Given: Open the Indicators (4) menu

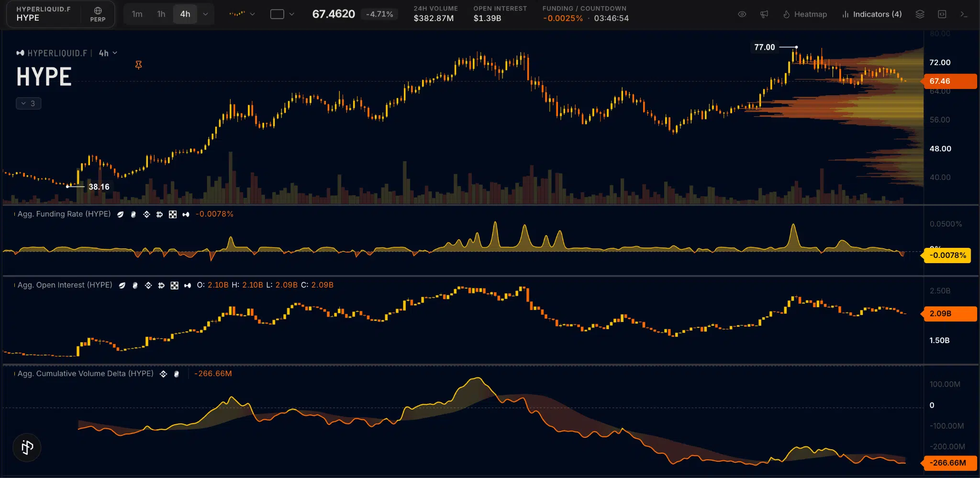Looking at the screenshot, I should (872, 14).
